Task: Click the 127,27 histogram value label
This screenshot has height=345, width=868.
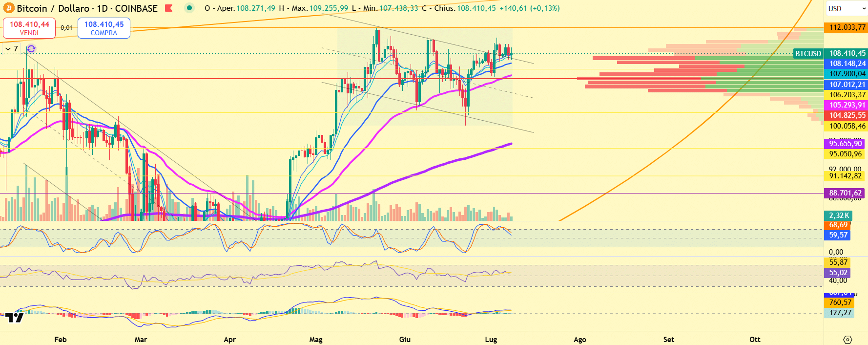Action: click(x=839, y=313)
